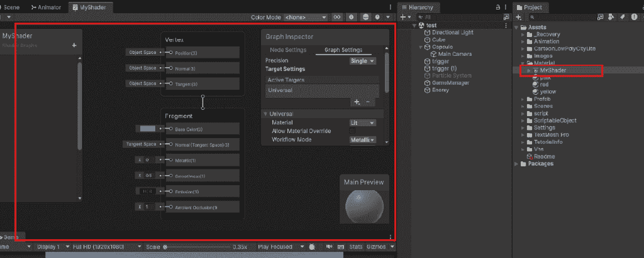This screenshot has width=644, height=258.
Task: Open the test scene options menu
Action: click(x=506, y=26)
